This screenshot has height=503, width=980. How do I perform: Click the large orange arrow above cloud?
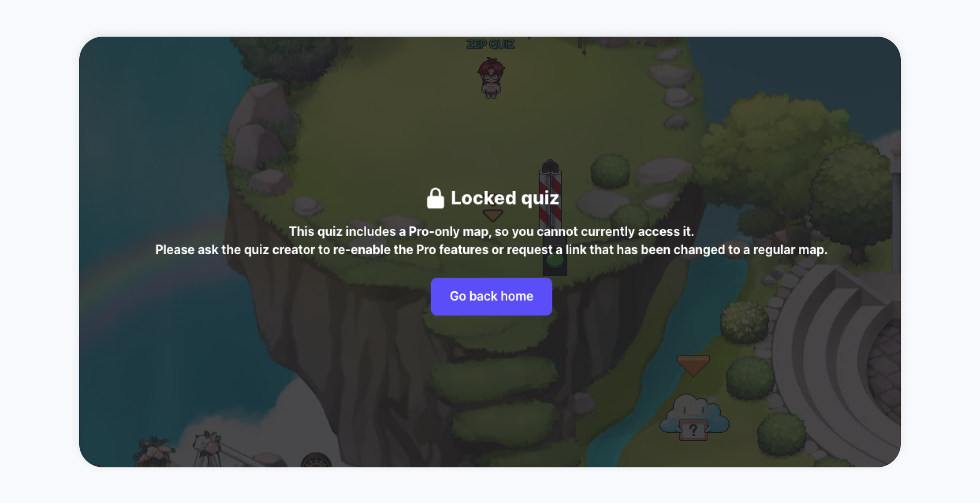[x=693, y=365]
